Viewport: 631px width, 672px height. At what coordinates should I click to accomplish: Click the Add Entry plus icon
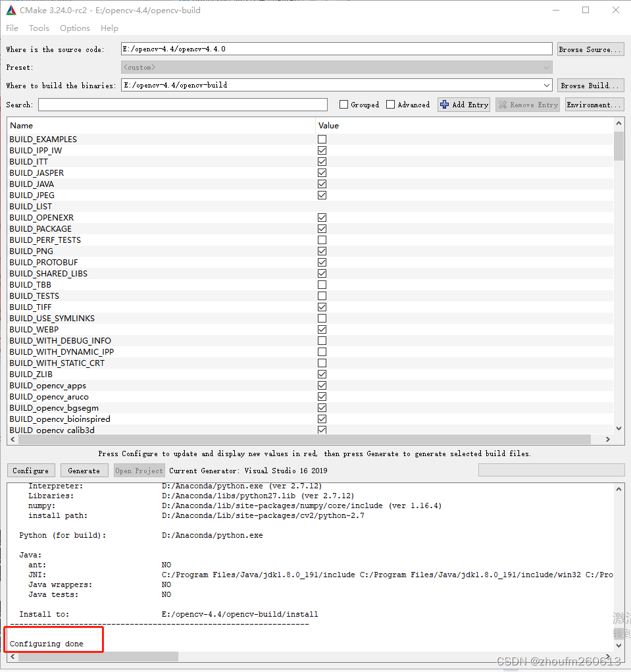pyautogui.click(x=443, y=104)
